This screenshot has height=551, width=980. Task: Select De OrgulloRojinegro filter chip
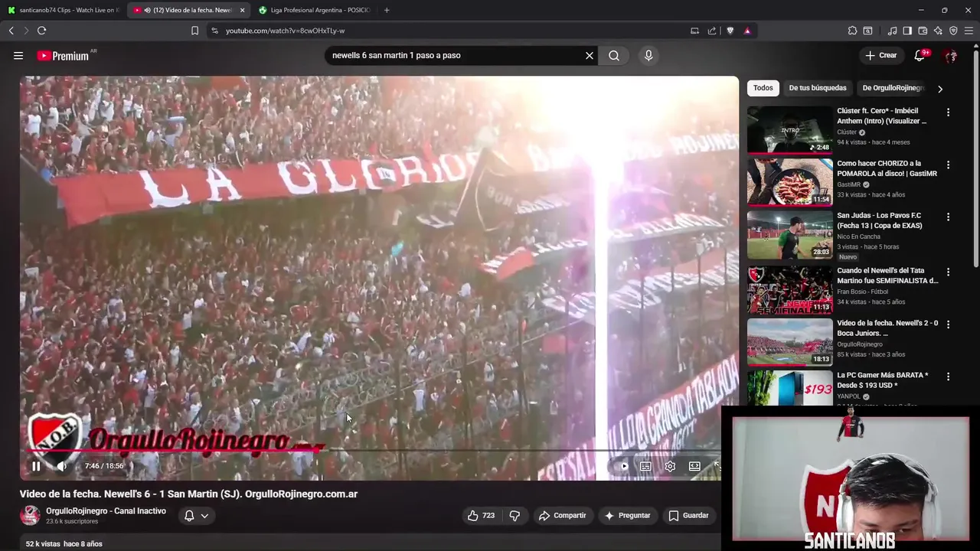click(893, 88)
